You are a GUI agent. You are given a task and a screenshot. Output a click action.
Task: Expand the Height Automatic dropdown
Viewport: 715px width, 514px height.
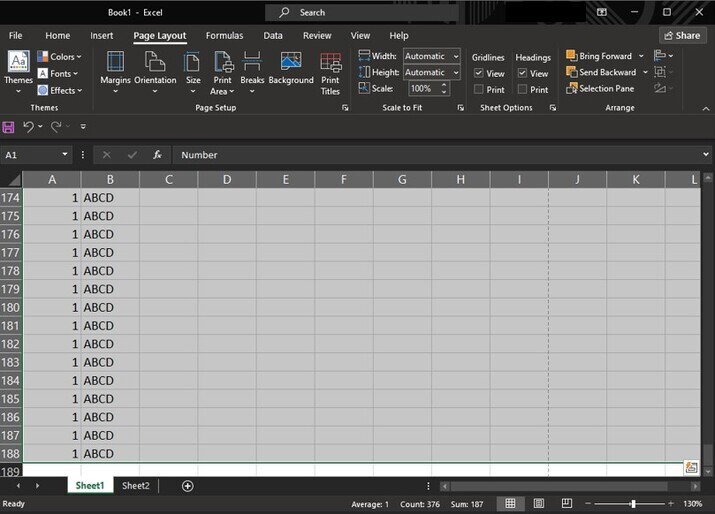click(x=455, y=73)
